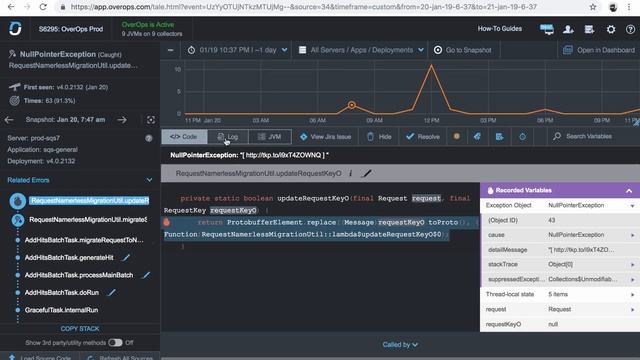Click the graph peak near 12 PM
The image size is (640, 360).
(x=431, y=65)
